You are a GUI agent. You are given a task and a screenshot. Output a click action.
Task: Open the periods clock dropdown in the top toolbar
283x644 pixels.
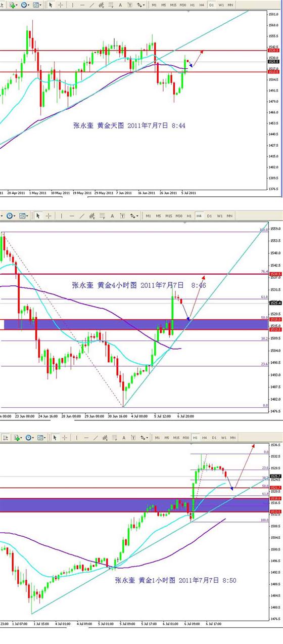tap(26, 5)
